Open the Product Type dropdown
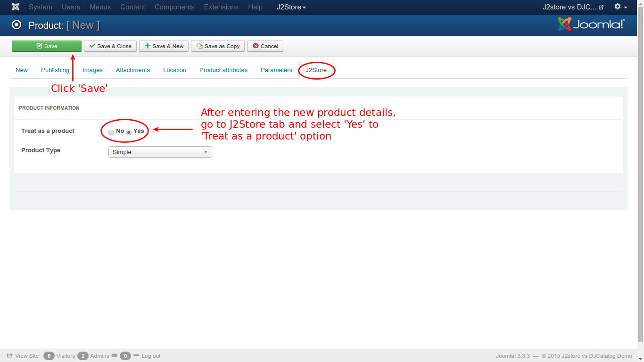Image resolution: width=644 pixels, height=362 pixels. [160, 152]
